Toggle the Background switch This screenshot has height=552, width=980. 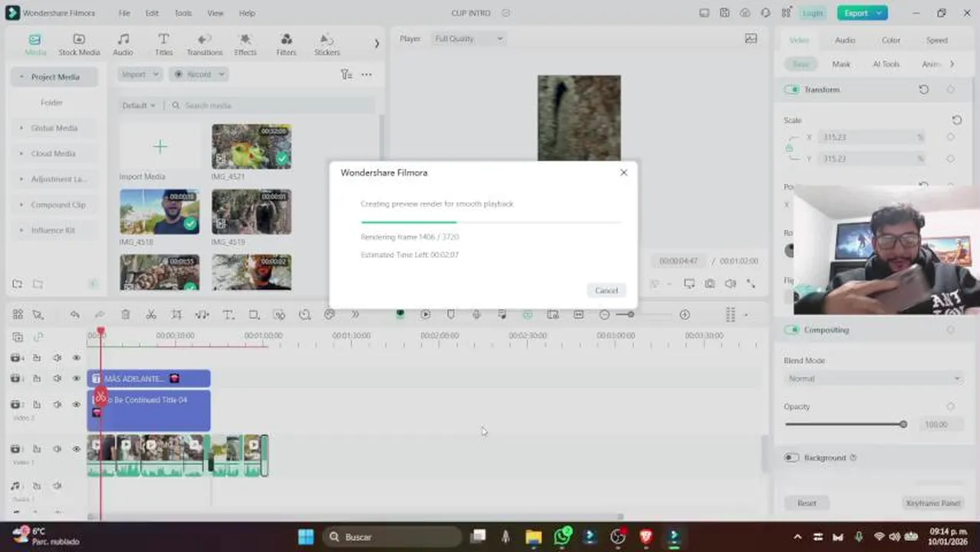(791, 458)
